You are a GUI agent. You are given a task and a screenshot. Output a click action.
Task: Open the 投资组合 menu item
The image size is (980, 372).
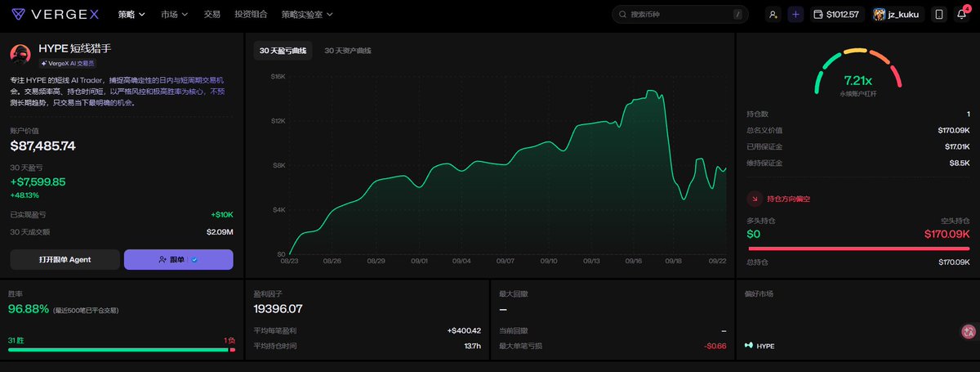(251, 15)
